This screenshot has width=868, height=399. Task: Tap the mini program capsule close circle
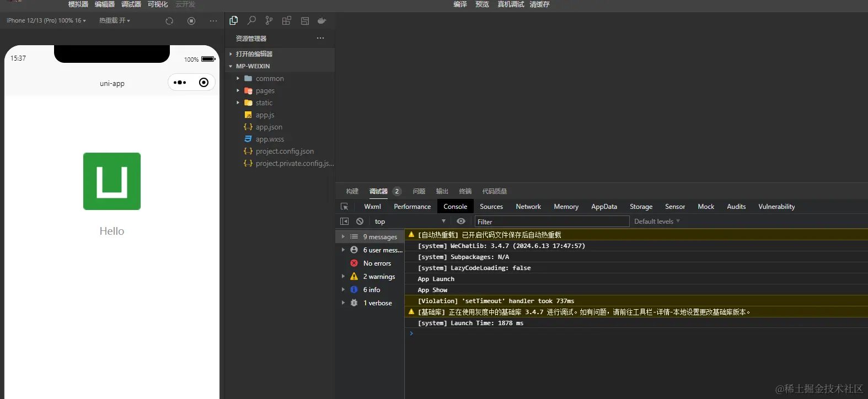point(203,83)
